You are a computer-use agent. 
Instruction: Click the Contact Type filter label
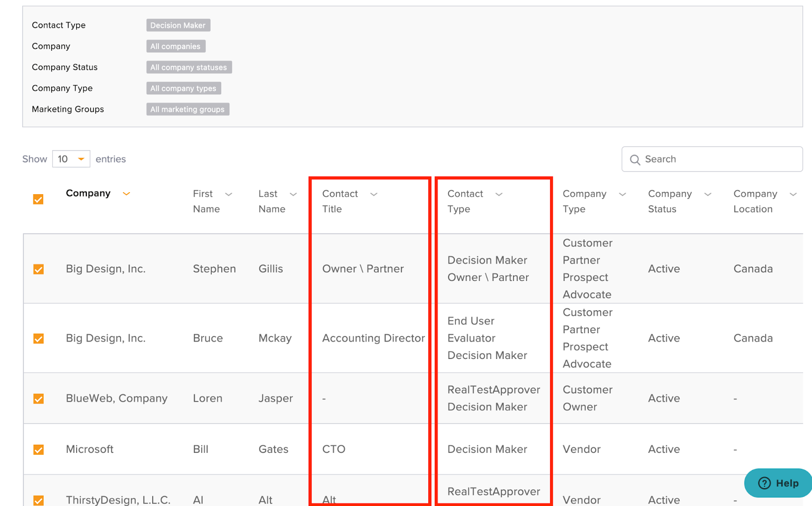click(x=59, y=25)
